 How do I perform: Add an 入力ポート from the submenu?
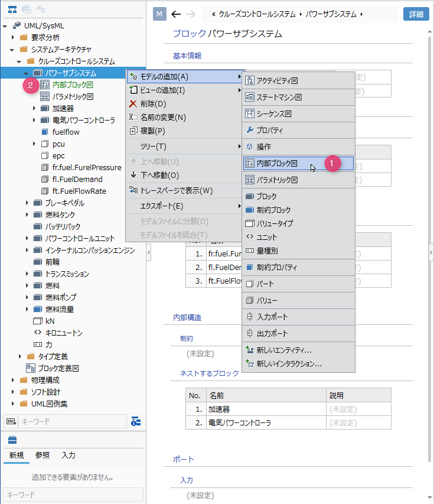pyautogui.click(x=298, y=317)
